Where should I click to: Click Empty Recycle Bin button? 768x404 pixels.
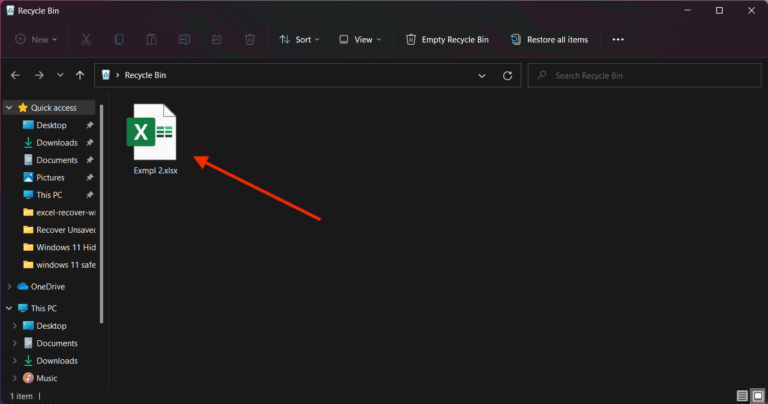(447, 40)
